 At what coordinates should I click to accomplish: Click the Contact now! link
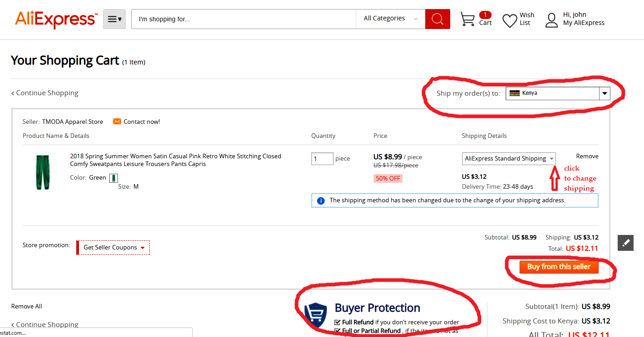(142, 122)
